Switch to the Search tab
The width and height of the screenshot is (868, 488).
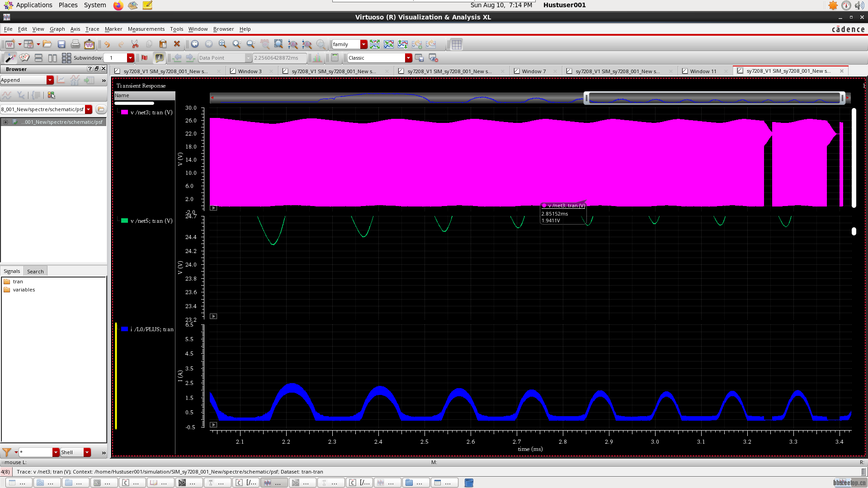tap(35, 272)
